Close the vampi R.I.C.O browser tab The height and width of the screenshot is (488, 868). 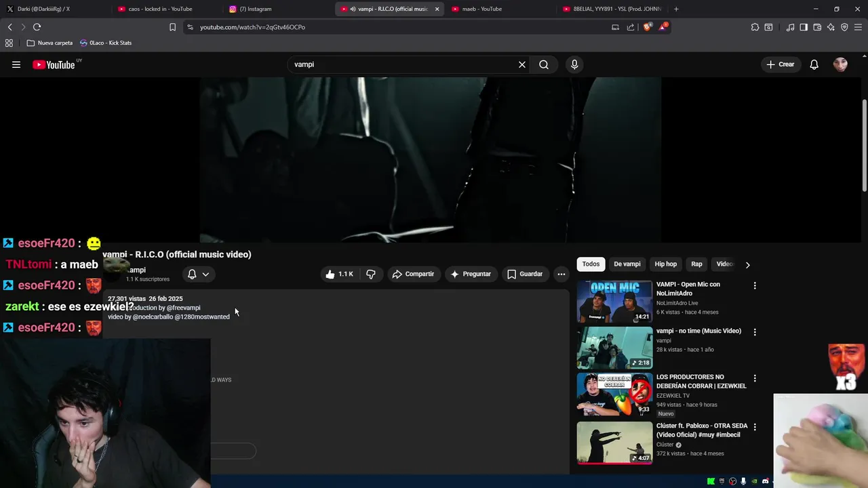coord(437,9)
